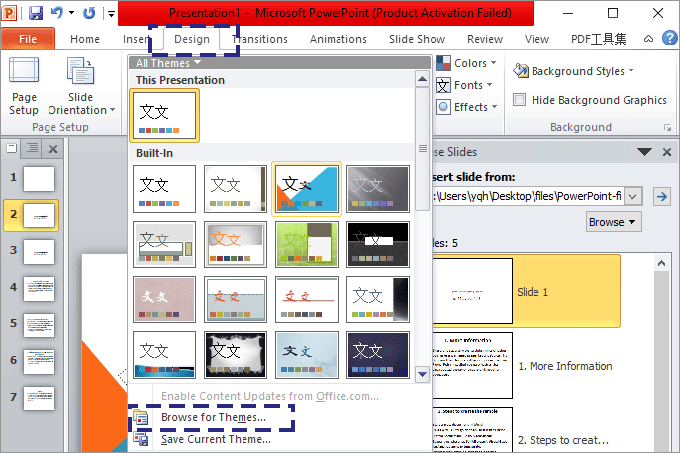Open the theme Colors dropdown

tap(466, 63)
